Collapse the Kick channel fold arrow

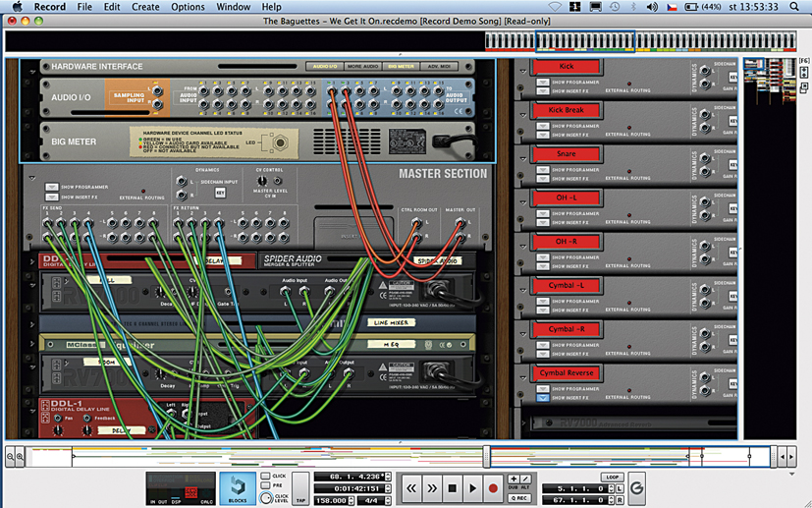(523, 72)
